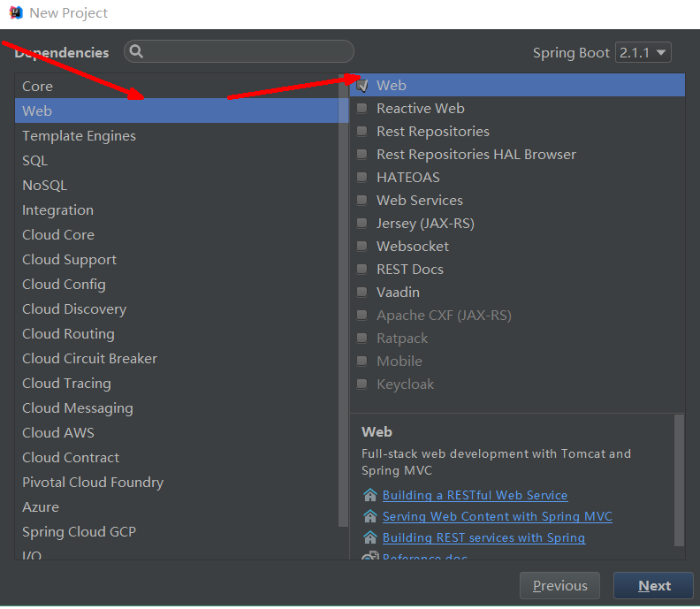The width and height of the screenshot is (700, 609).
Task: Select the Pivotal Cloud Foundry category
Action: coord(177,482)
